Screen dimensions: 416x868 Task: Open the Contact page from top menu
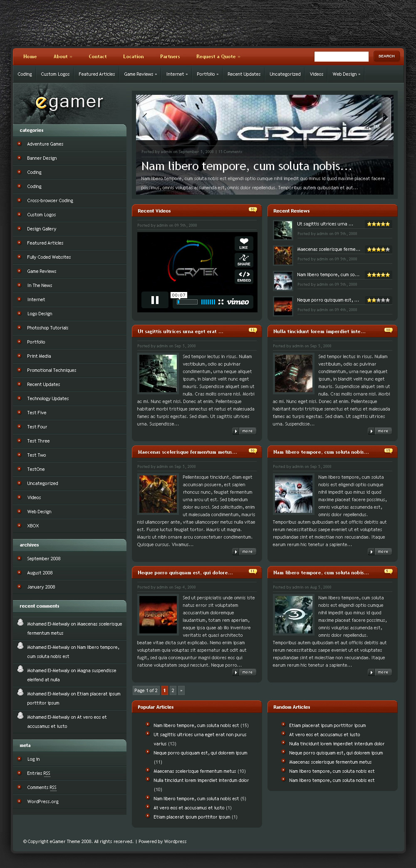[97, 57]
